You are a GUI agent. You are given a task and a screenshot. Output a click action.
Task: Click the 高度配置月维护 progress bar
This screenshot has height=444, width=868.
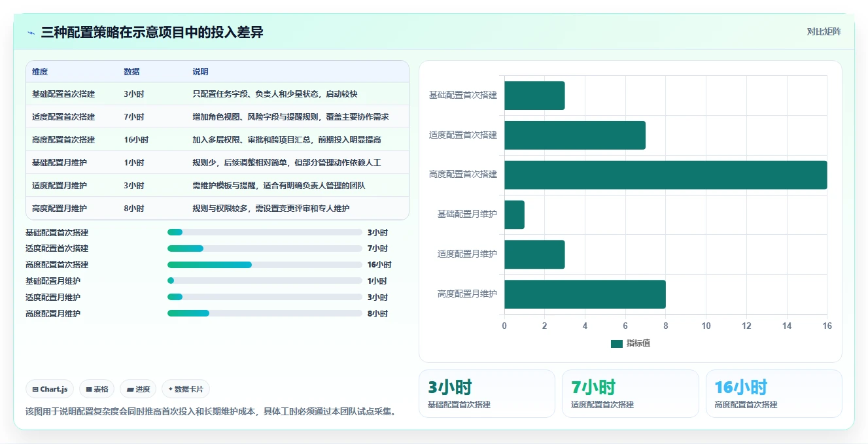click(265, 313)
